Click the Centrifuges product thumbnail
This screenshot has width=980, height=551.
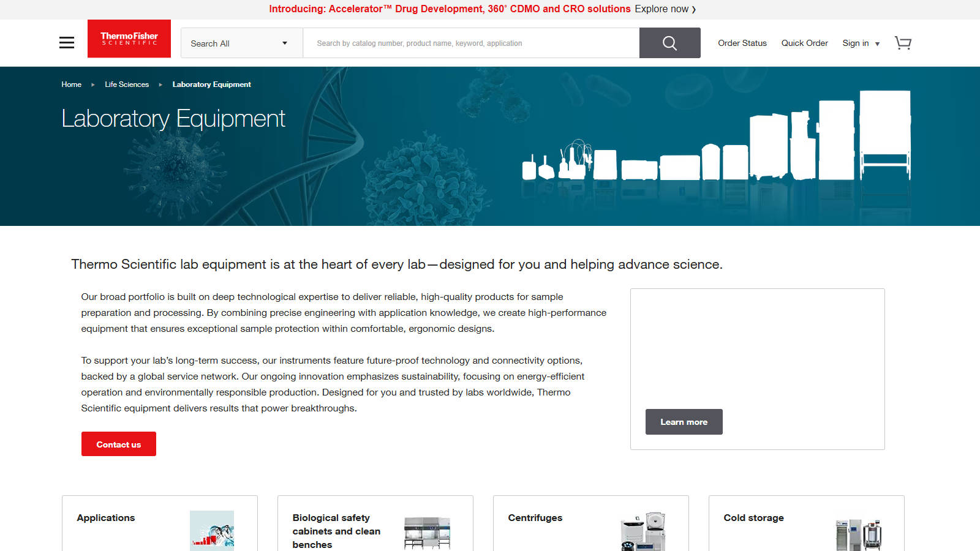pos(643,531)
